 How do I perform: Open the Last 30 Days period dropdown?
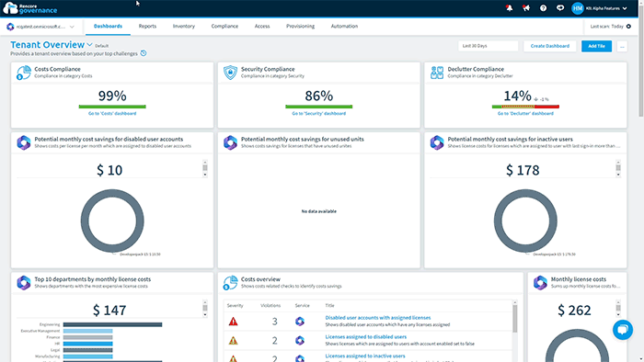(x=488, y=46)
